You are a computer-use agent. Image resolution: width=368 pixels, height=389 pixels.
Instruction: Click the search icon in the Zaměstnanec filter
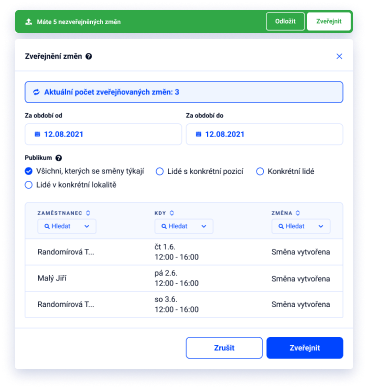coord(47,226)
